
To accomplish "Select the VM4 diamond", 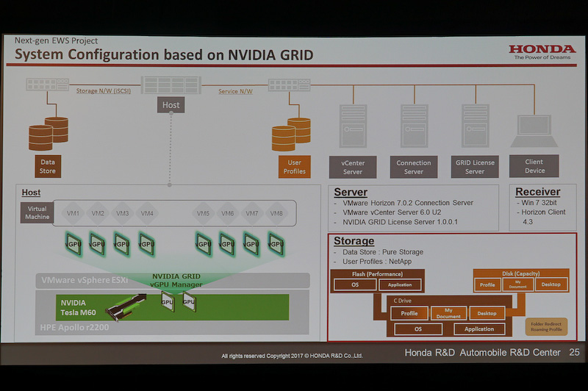I will pyautogui.click(x=147, y=213).
